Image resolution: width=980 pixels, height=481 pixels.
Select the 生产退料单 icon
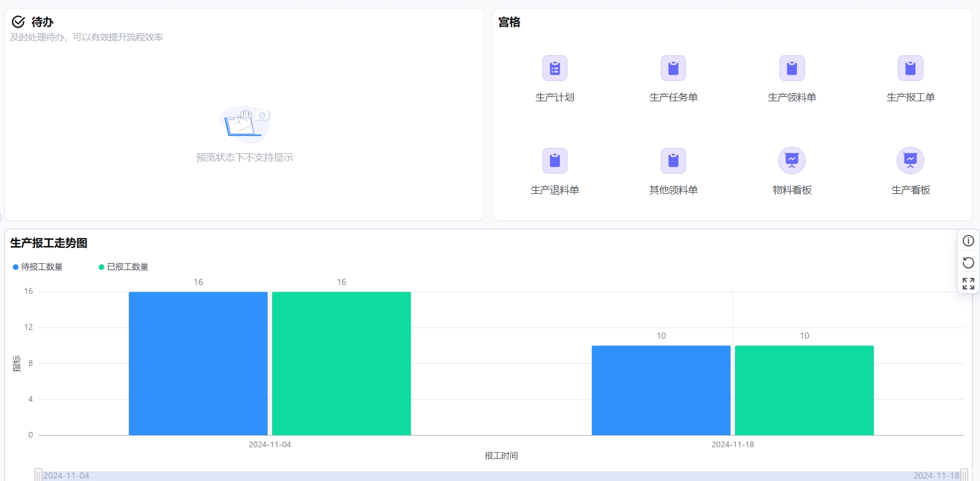[x=554, y=161]
